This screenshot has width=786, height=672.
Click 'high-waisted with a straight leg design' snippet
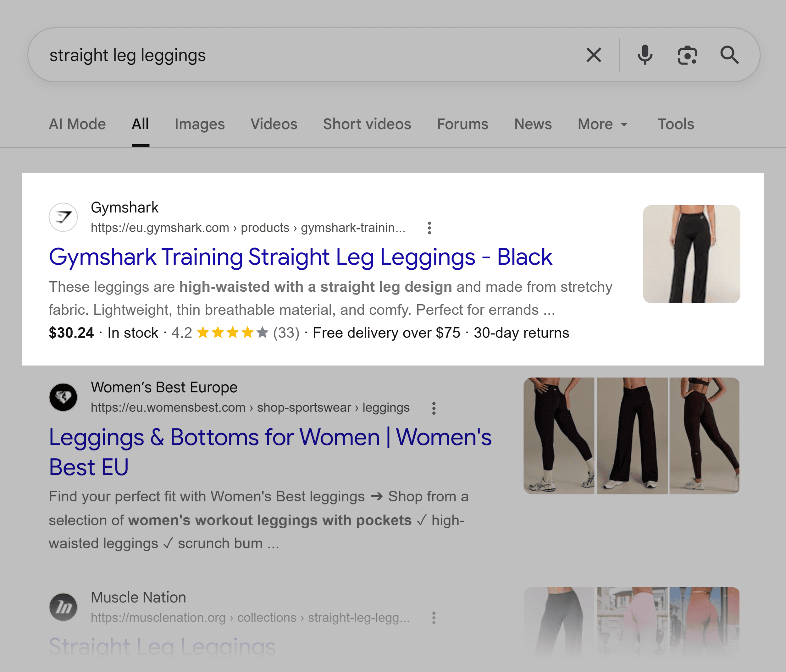(316, 287)
